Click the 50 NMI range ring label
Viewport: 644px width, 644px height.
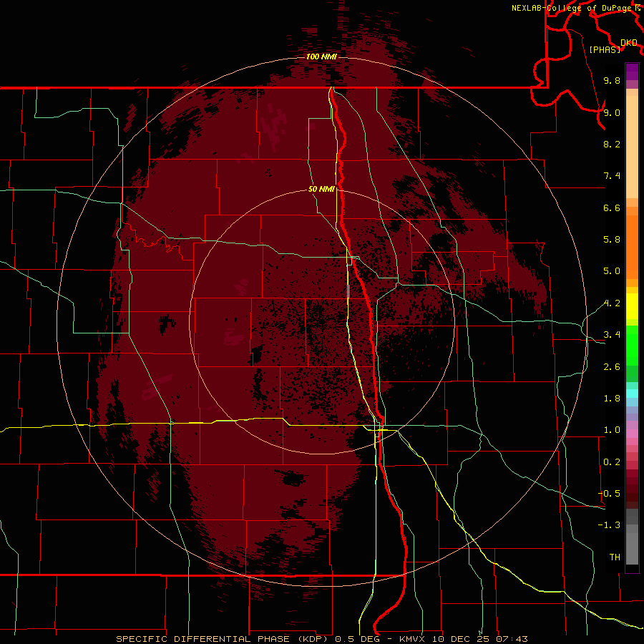[321, 189]
